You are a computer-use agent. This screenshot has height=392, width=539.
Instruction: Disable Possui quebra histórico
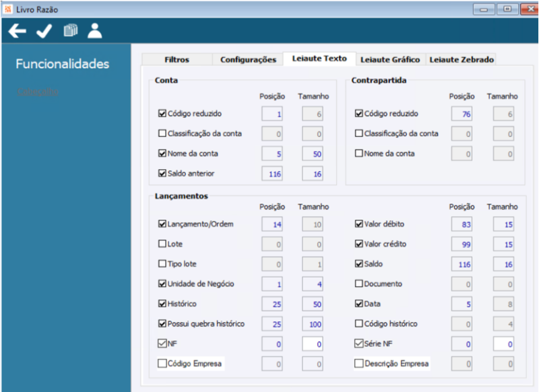pyautogui.click(x=161, y=323)
